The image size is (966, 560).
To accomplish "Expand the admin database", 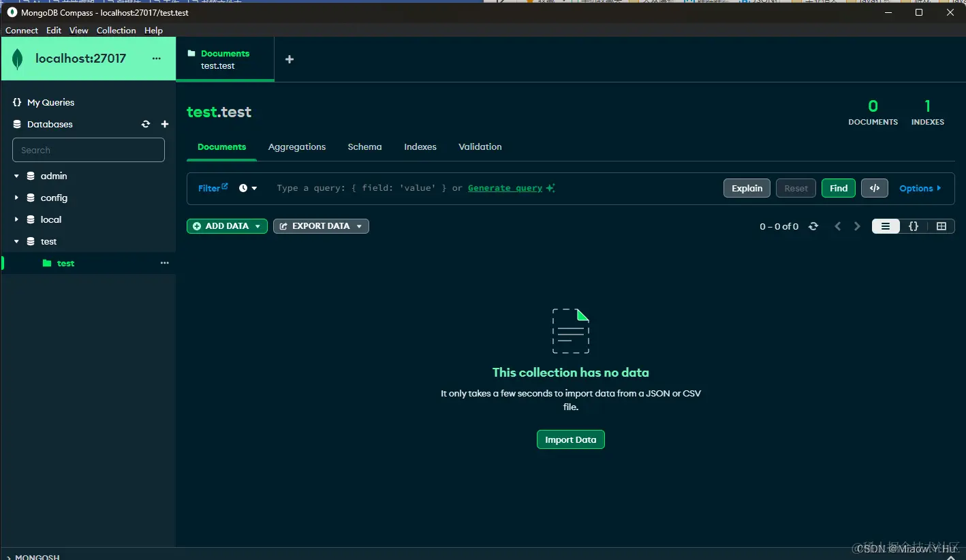I will pos(16,176).
